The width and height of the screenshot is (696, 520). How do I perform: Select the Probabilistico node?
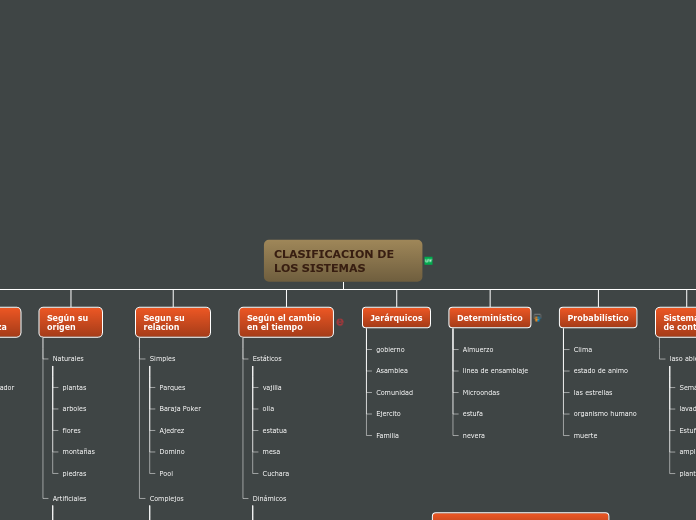[x=598, y=318]
